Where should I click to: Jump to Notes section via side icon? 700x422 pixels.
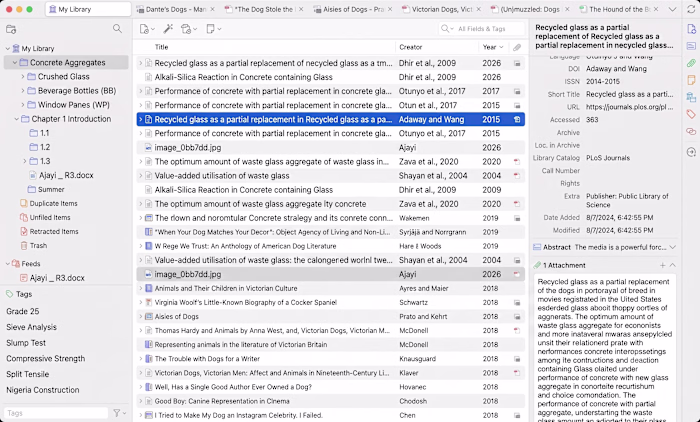pyautogui.click(x=691, y=80)
